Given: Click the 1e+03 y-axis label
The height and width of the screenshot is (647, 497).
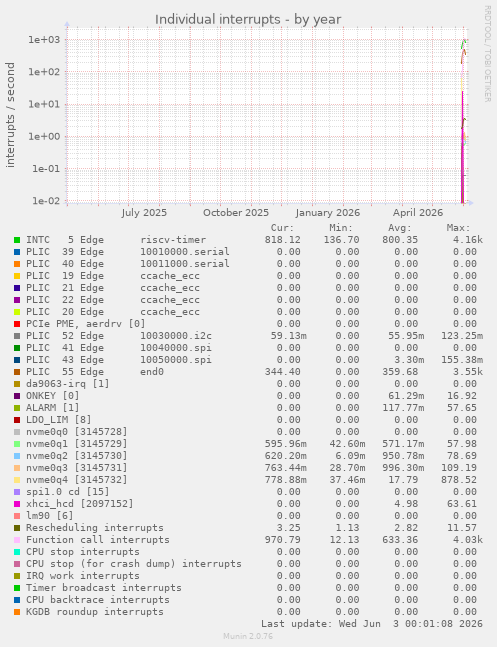Looking at the screenshot, I should [x=44, y=40].
